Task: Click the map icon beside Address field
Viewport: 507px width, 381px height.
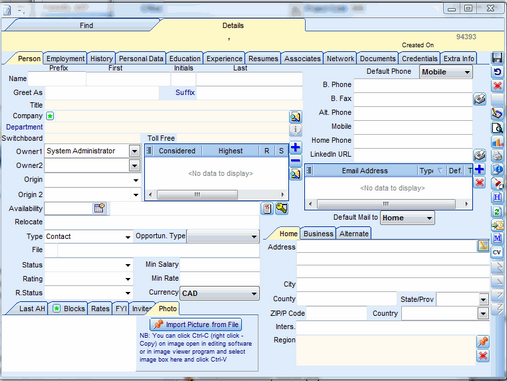Action: pos(483,246)
